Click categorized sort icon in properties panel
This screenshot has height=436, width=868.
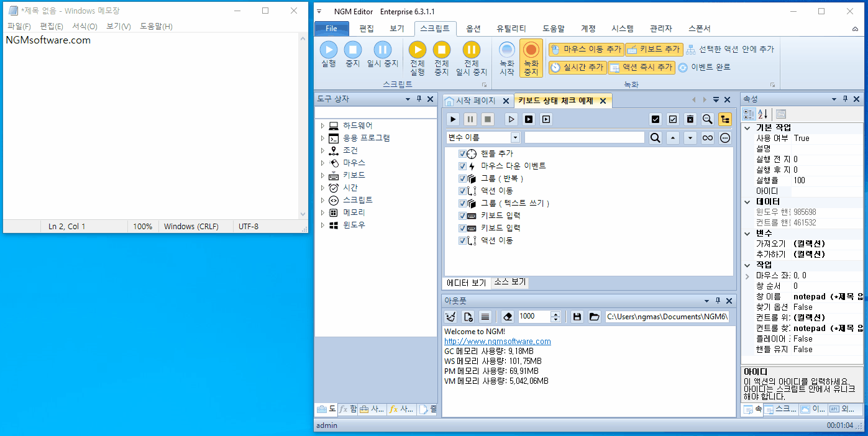pos(749,114)
